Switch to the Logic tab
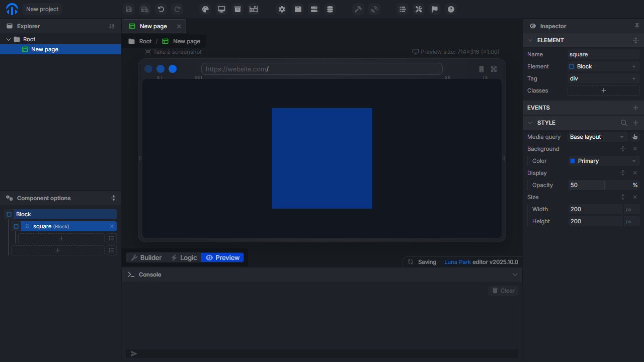The image size is (644, 362). pyautogui.click(x=184, y=257)
